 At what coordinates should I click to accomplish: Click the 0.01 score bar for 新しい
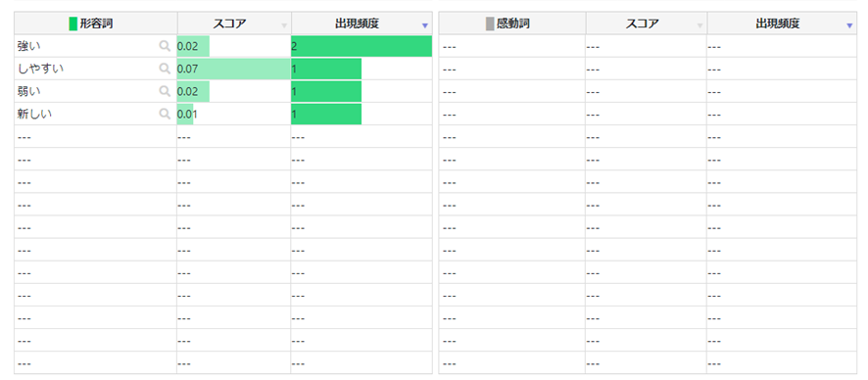pyautogui.click(x=185, y=115)
